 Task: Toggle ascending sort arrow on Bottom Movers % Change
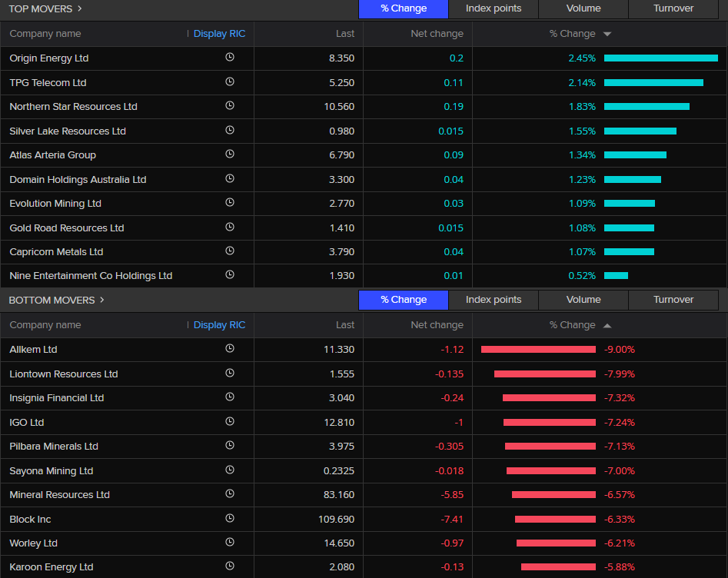click(x=607, y=325)
